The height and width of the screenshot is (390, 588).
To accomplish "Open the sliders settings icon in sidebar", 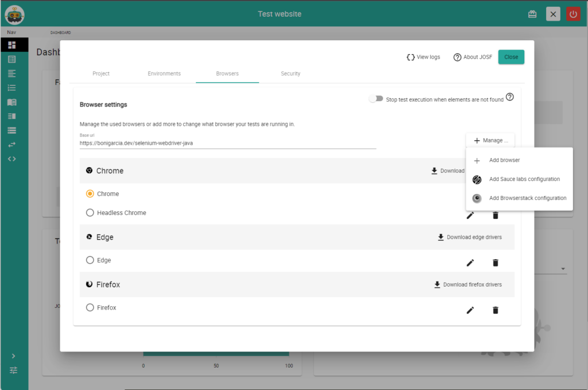I will [x=13, y=370].
